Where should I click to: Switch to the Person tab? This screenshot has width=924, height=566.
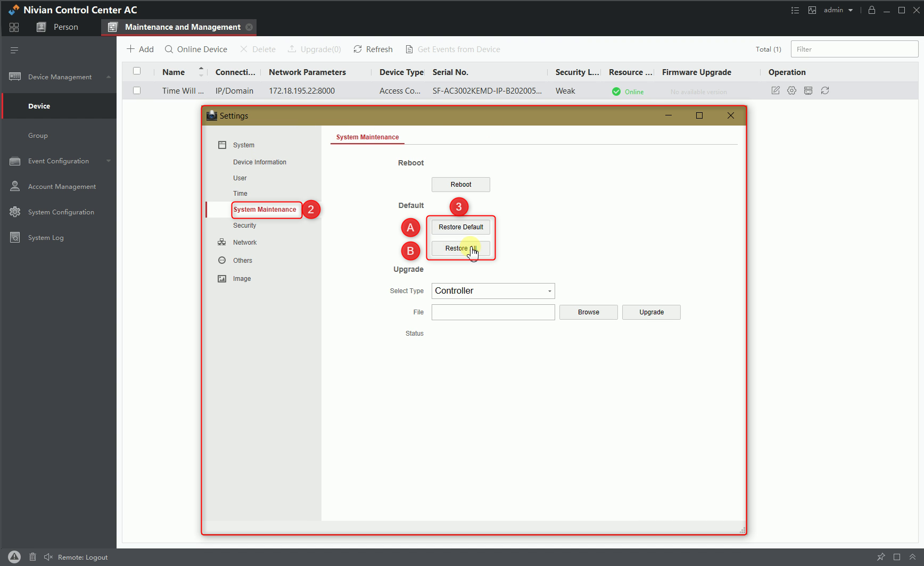tap(57, 27)
